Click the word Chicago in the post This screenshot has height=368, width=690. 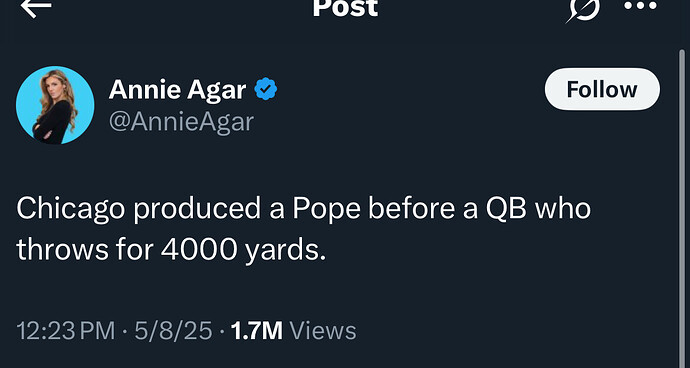pyautogui.click(x=71, y=210)
